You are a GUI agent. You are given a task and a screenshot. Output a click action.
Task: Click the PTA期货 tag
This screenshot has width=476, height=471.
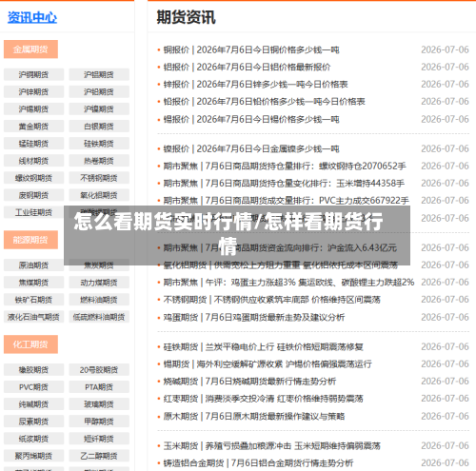(x=99, y=387)
